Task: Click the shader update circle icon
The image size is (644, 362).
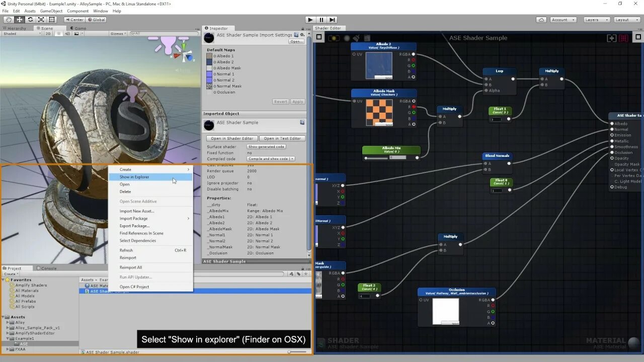Action: coord(346,38)
